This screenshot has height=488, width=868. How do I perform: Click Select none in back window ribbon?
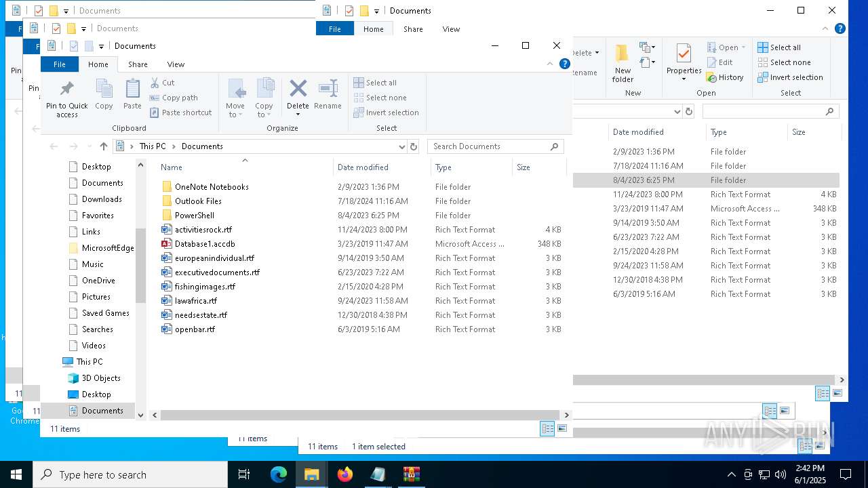click(784, 62)
